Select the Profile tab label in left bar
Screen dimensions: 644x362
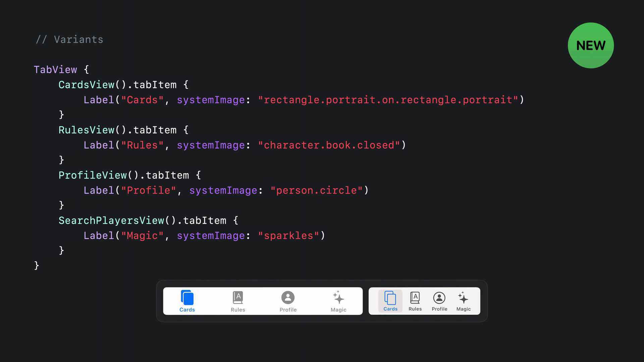click(x=288, y=310)
